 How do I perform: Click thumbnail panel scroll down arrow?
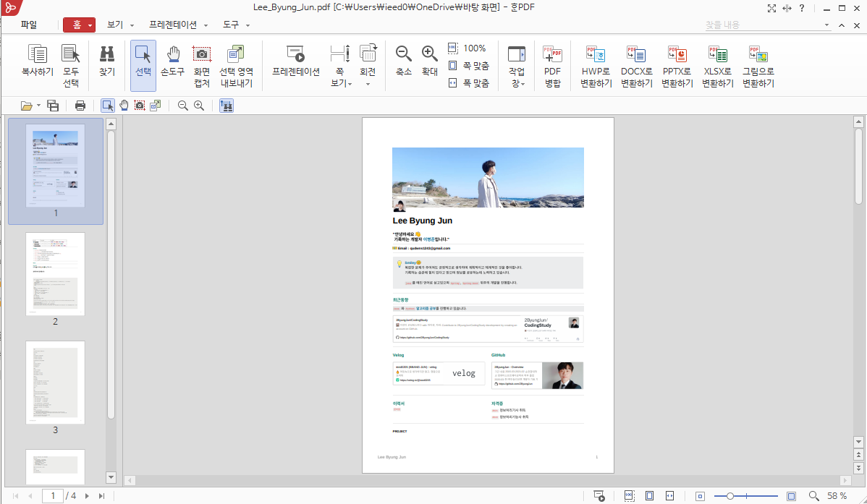(111, 477)
